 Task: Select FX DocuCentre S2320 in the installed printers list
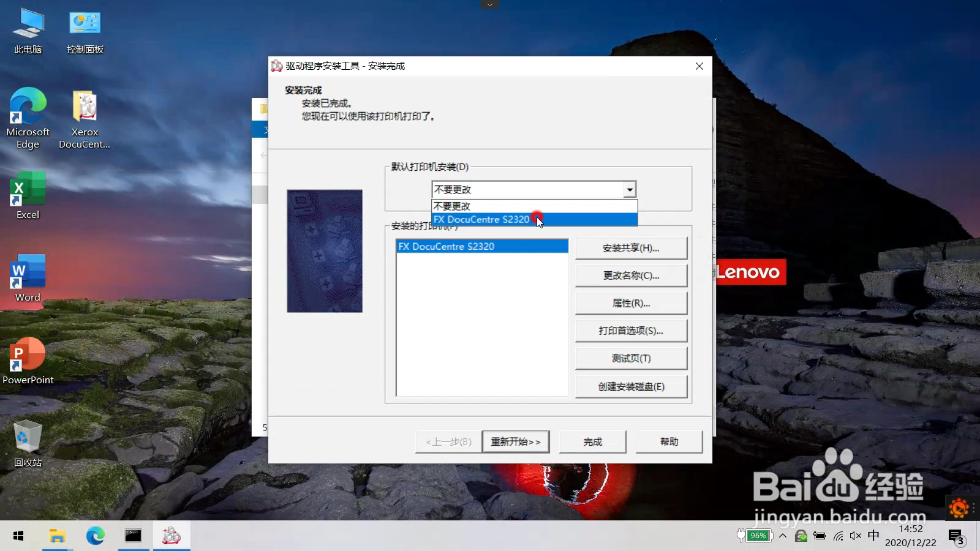[x=482, y=246]
